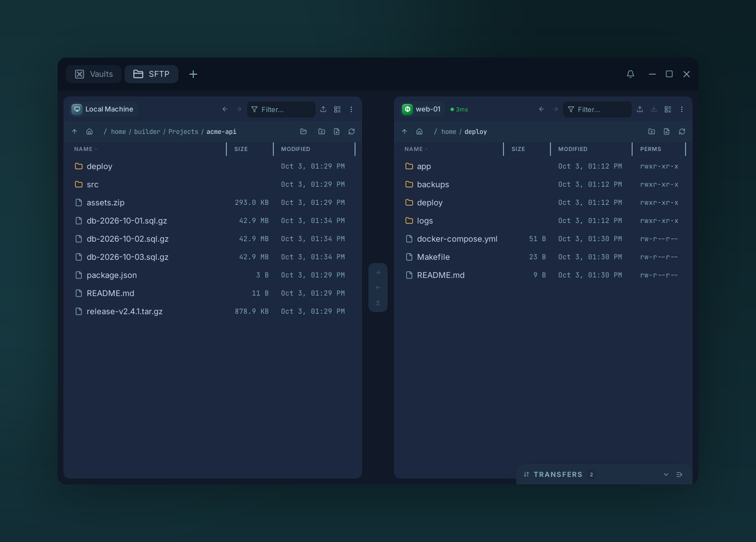Transfer selection to local with left arrow

pos(378,288)
